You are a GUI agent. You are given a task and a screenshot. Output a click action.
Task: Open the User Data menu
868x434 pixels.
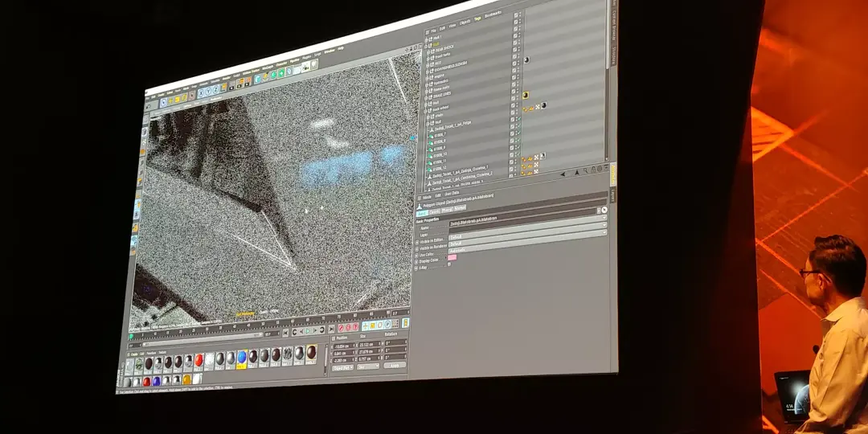pyautogui.click(x=452, y=193)
